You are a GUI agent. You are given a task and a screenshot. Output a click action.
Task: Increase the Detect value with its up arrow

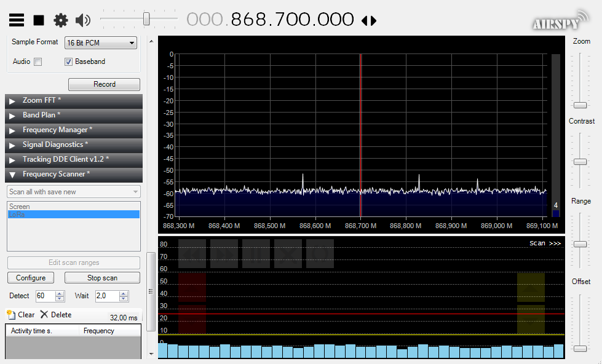coord(60,294)
